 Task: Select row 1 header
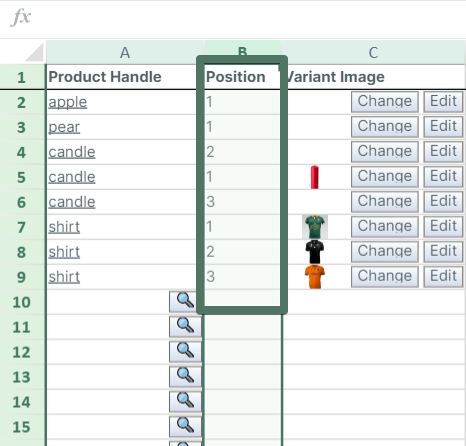(x=22, y=77)
